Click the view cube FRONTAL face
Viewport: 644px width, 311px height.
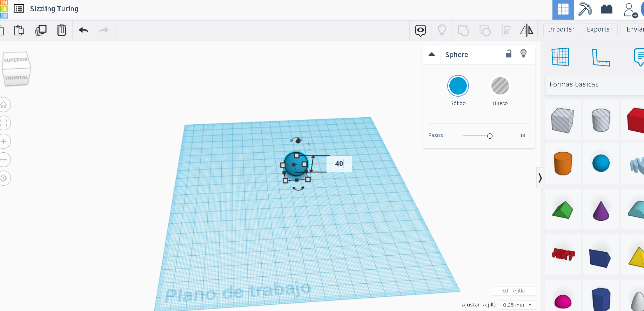click(x=16, y=77)
